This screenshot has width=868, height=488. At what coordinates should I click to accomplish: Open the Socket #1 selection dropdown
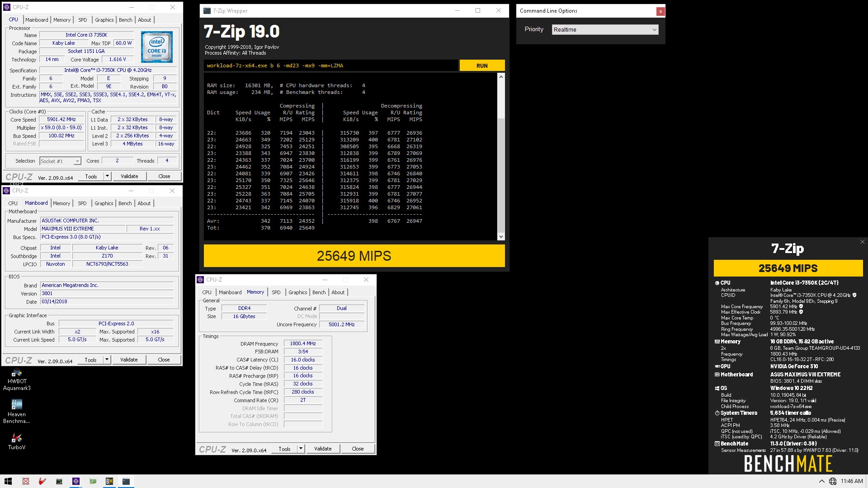pyautogui.click(x=60, y=161)
